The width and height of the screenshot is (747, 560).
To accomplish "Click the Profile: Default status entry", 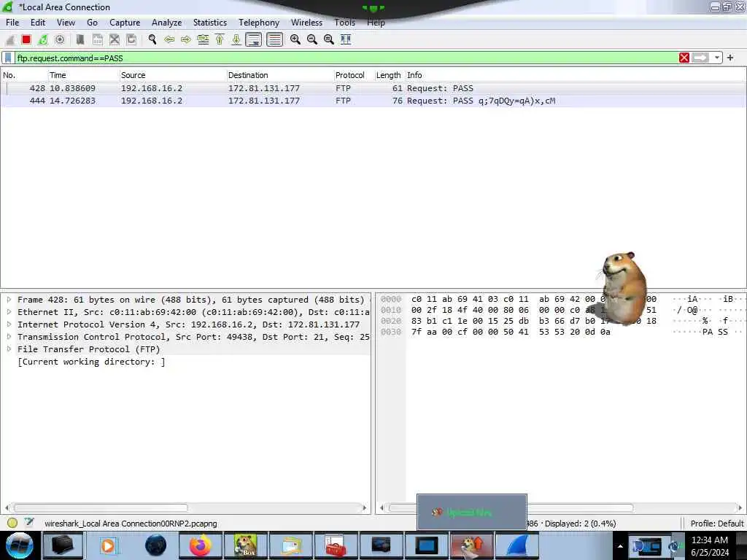I will tap(716, 524).
